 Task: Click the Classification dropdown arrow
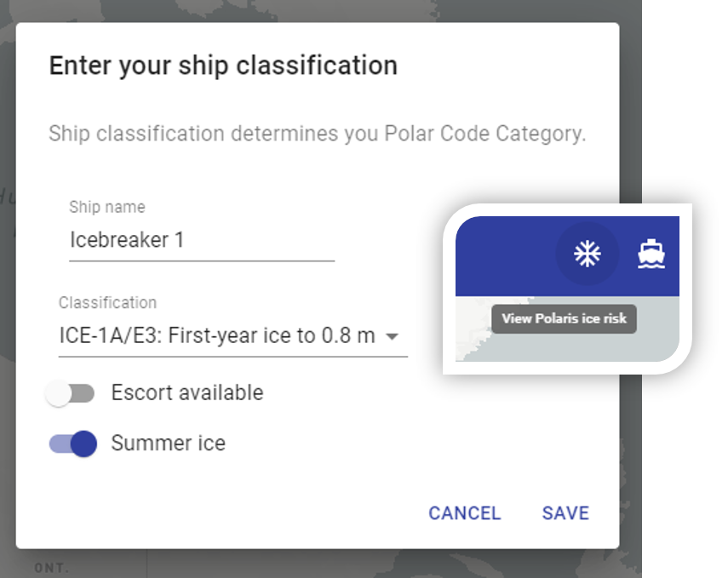click(393, 336)
